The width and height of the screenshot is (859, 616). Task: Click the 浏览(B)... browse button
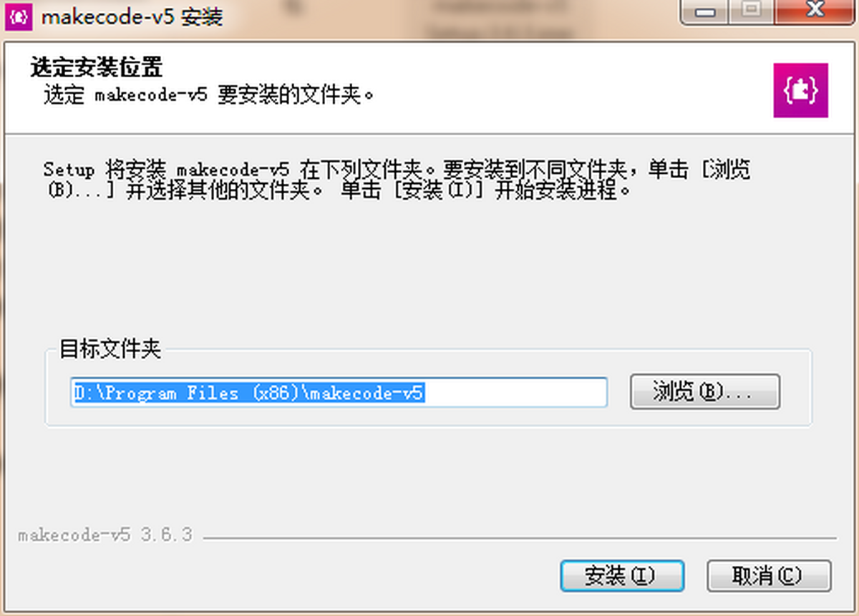704,392
